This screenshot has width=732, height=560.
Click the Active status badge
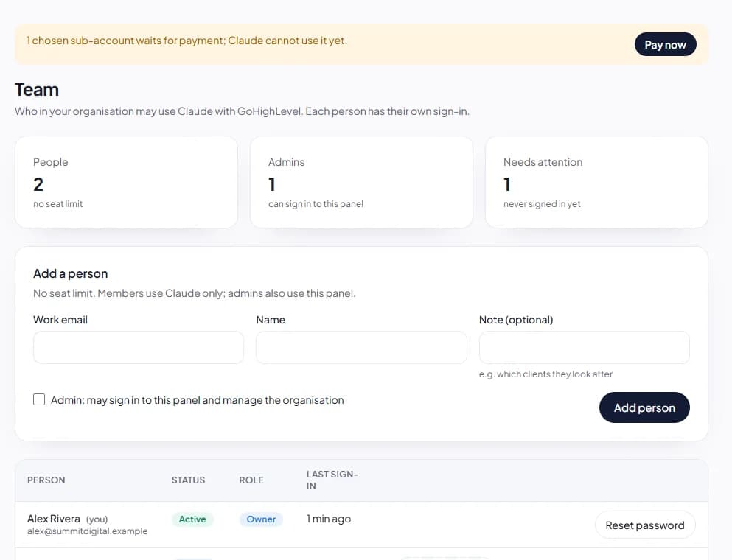pos(192,519)
